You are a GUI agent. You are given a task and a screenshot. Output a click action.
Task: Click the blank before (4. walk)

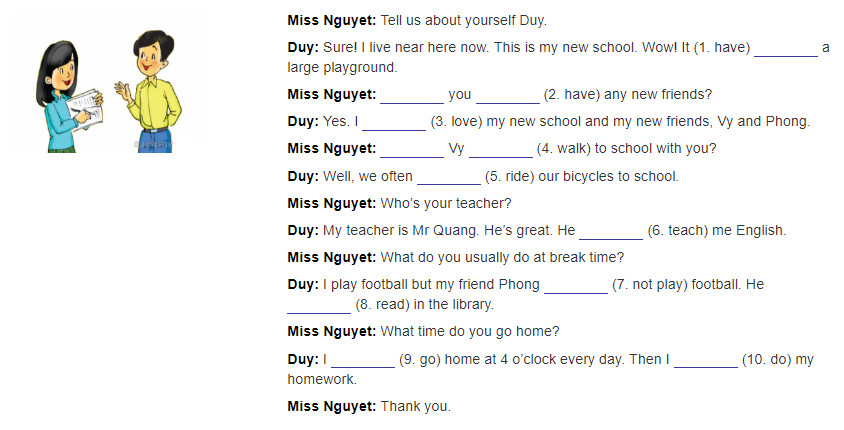501,149
